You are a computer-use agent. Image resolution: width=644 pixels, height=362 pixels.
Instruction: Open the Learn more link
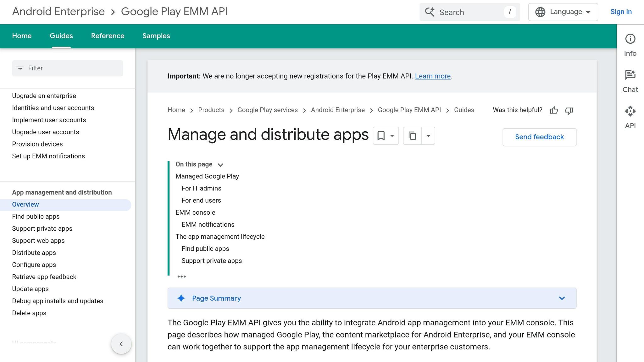(x=433, y=76)
